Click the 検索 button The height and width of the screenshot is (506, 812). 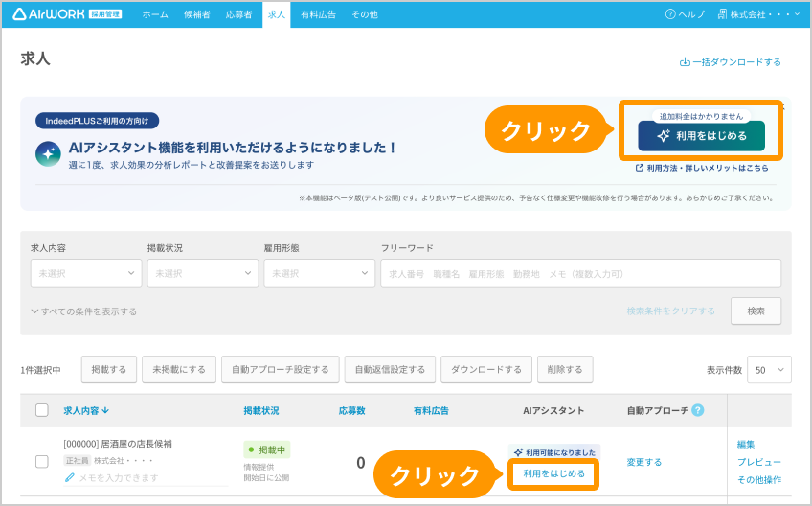[756, 311]
